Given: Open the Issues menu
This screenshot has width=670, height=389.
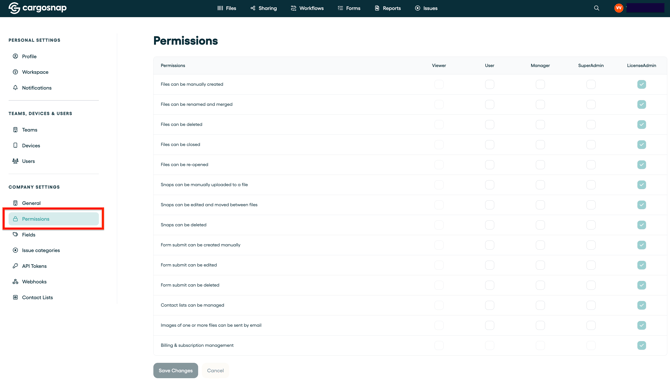Looking at the screenshot, I should (426, 8).
